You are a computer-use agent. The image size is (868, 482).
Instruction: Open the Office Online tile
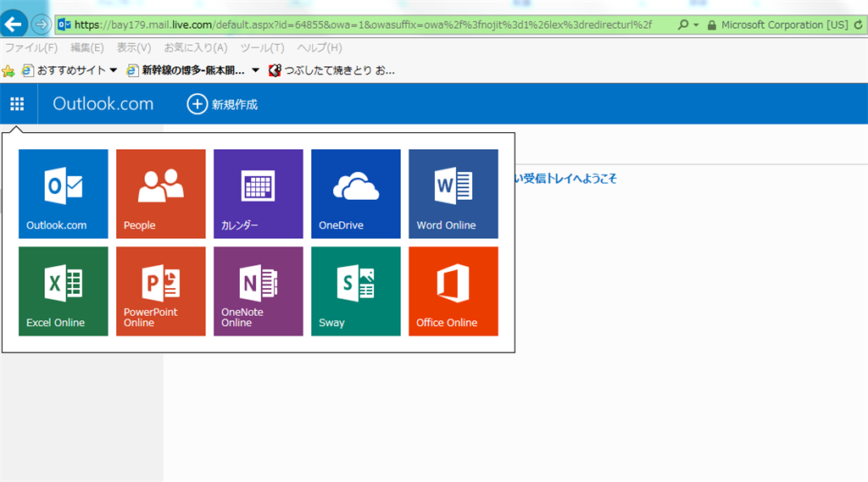point(453,291)
